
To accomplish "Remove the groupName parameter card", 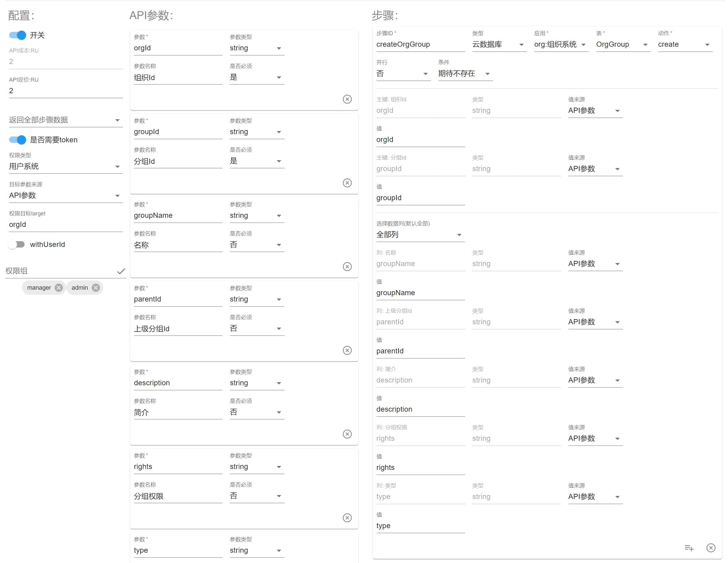I will pos(347,267).
